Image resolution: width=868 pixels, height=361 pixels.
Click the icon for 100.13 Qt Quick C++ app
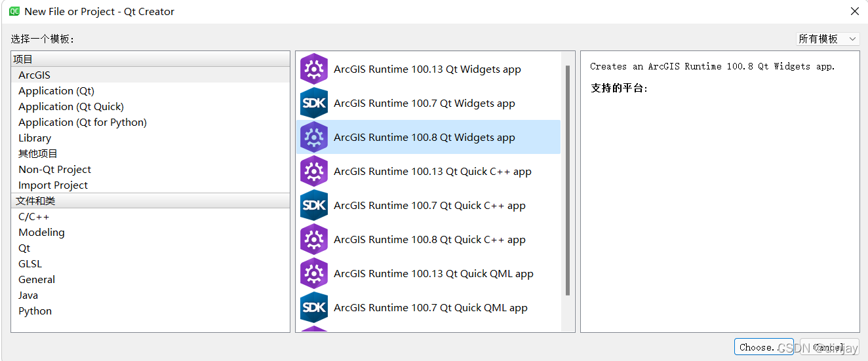coord(314,171)
